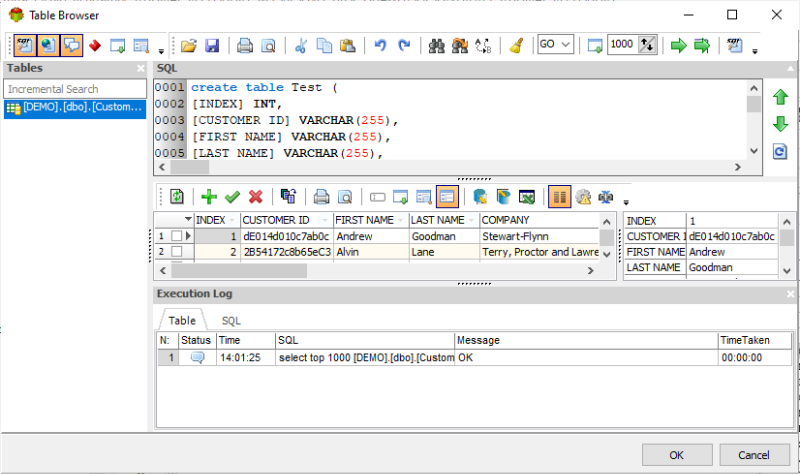The image size is (800, 474).
Task: Execute script with the second green arrow
Action: pyautogui.click(x=702, y=46)
